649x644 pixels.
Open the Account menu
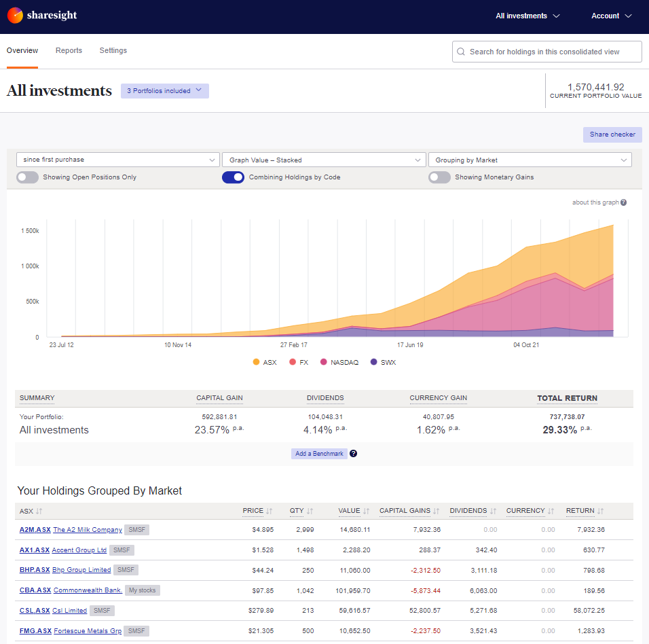[610, 16]
